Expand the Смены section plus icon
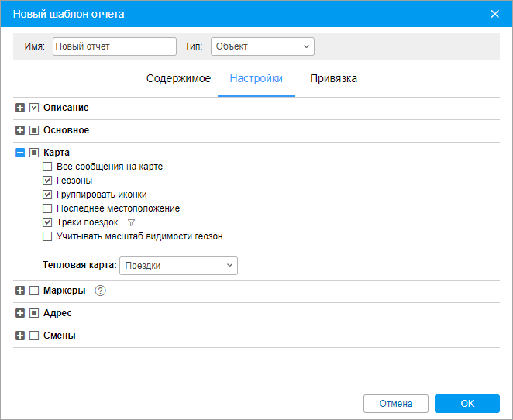 coord(20,336)
